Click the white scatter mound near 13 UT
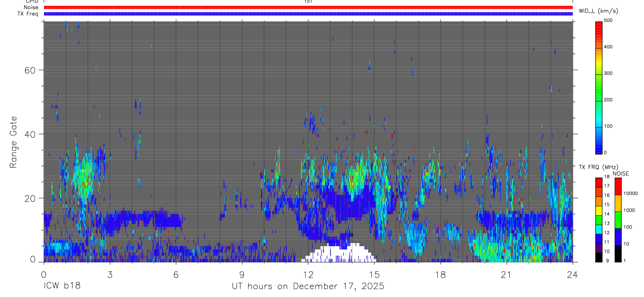Screen dimensions: 644x297 339,253
